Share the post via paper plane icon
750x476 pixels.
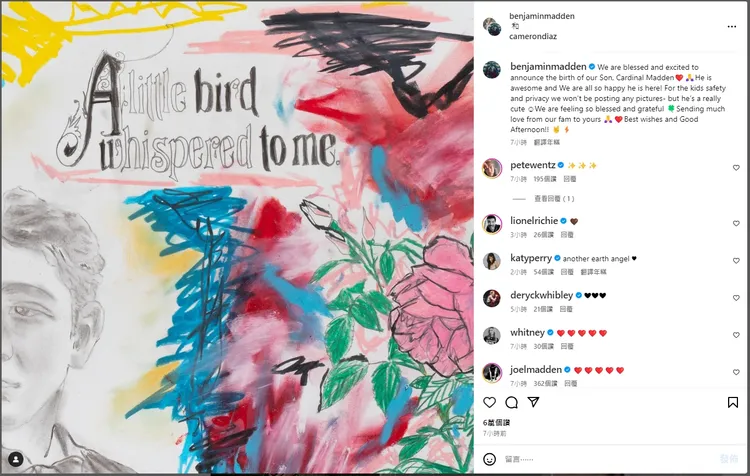tap(533, 402)
